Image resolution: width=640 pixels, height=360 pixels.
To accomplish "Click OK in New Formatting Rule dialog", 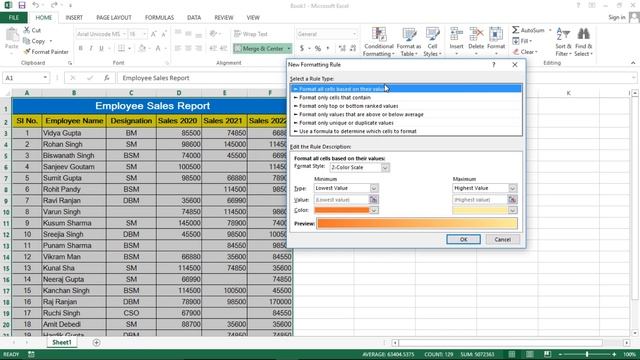I will coord(463,240).
